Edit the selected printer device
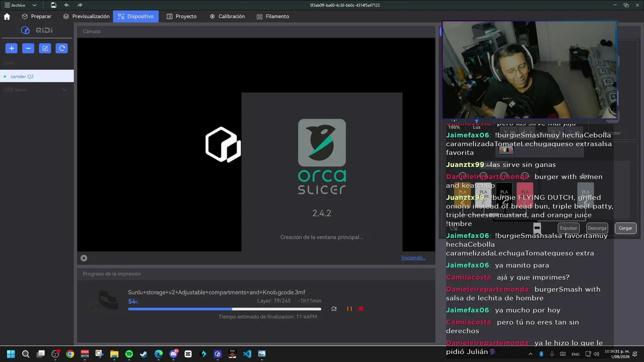This screenshot has width=644, height=362. point(45,48)
